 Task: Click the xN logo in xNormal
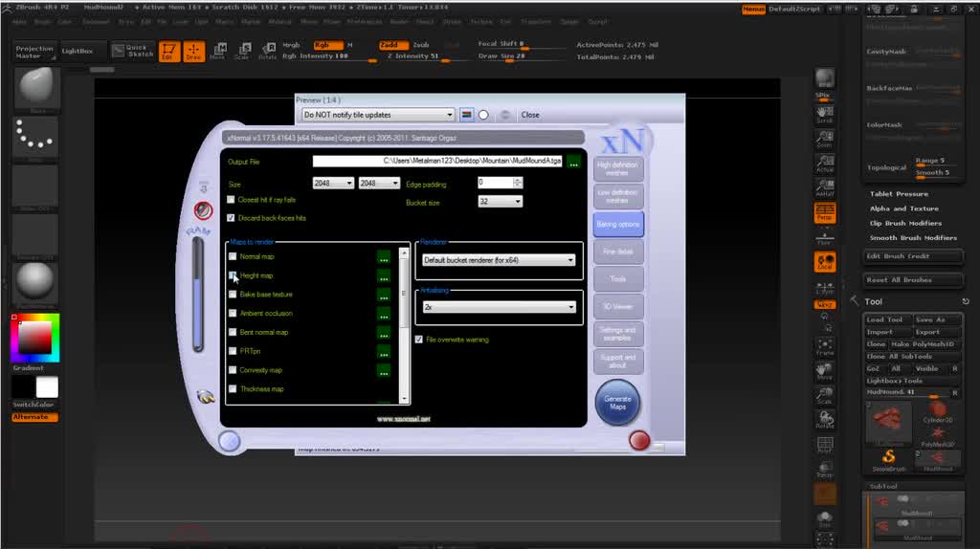pos(622,142)
